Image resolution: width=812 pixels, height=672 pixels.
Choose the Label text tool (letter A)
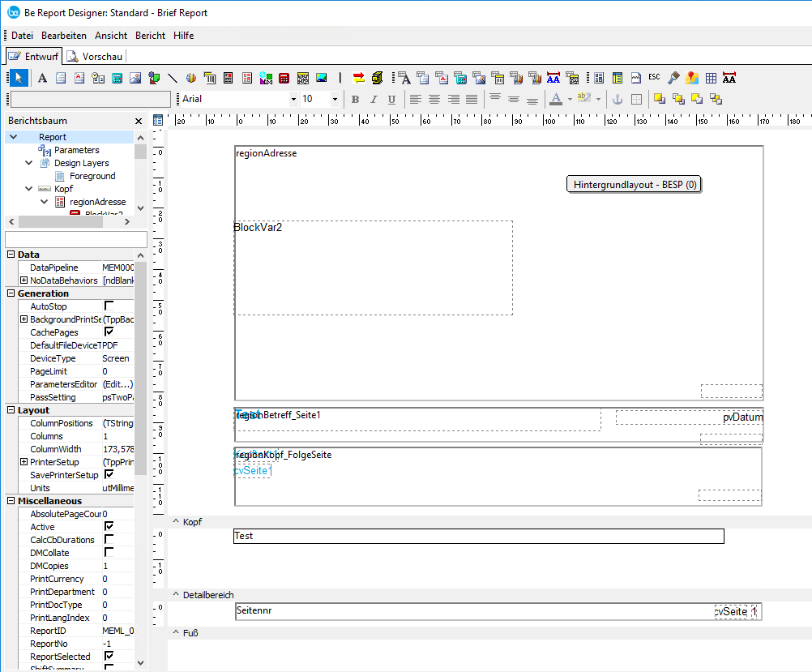[42, 78]
